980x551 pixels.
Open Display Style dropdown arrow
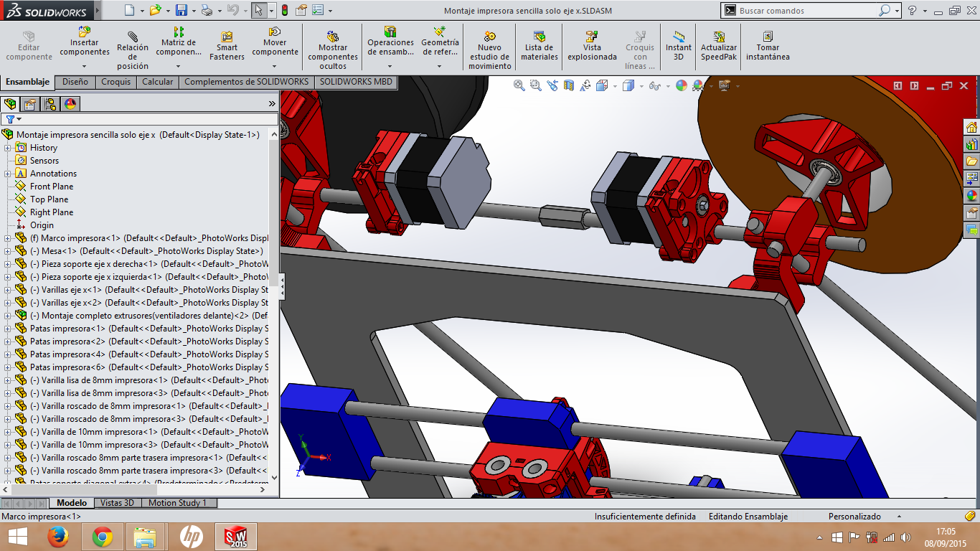coord(640,86)
